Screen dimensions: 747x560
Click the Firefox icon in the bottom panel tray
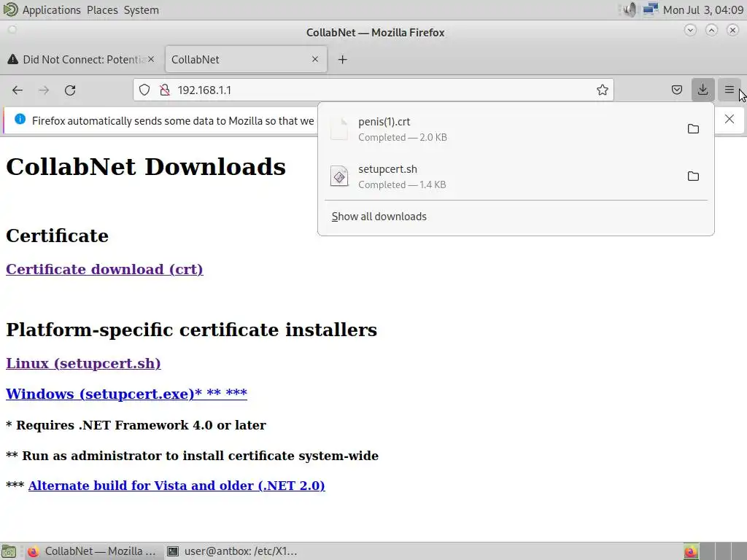click(692, 551)
